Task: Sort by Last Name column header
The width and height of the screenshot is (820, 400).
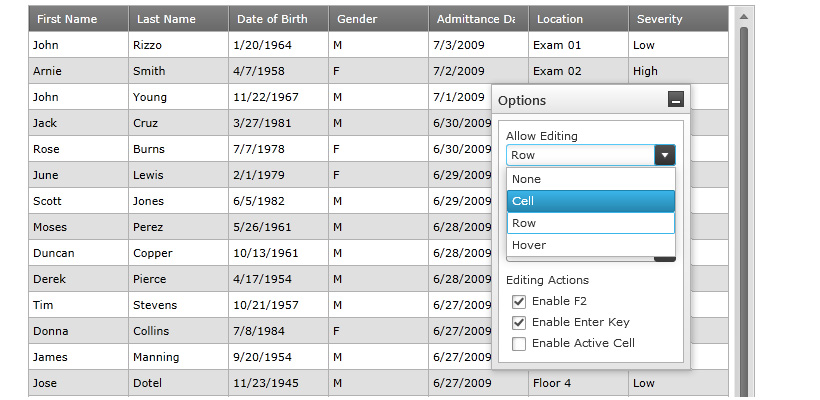Action: tap(178, 19)
